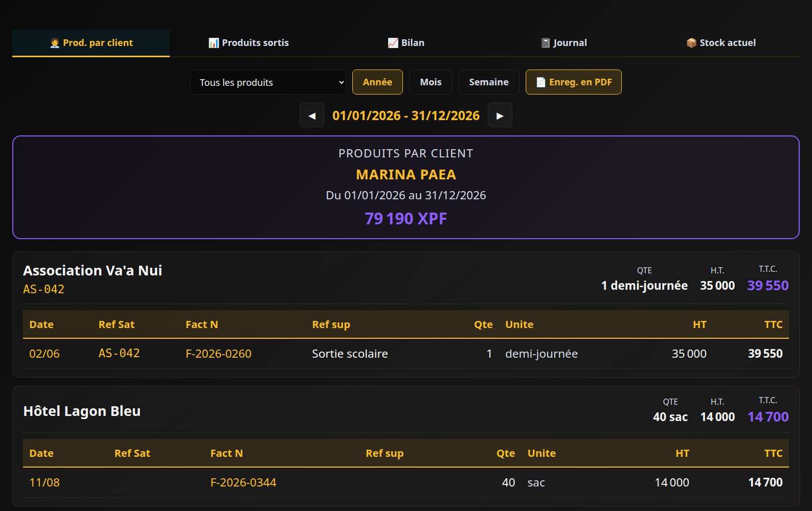Open the Tous les produits dropdown
Viewport: 812px width, 511px height.
(x=268, y=82)
